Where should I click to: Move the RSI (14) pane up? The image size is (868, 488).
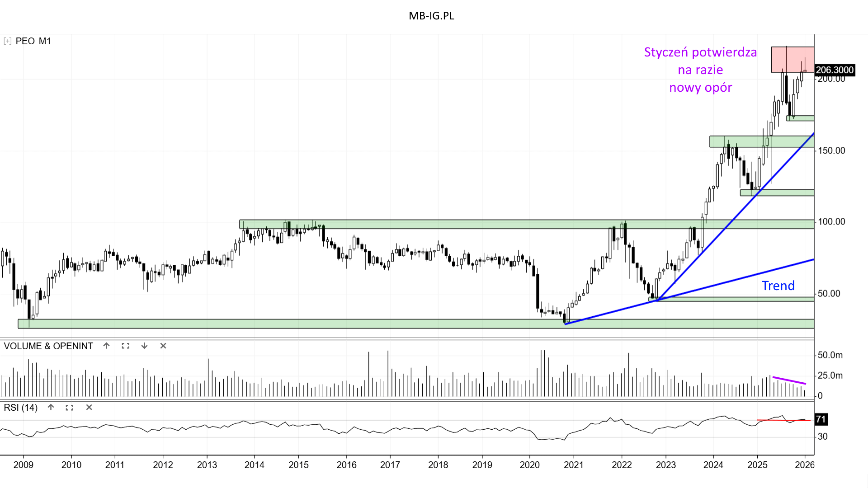(51, 407)
